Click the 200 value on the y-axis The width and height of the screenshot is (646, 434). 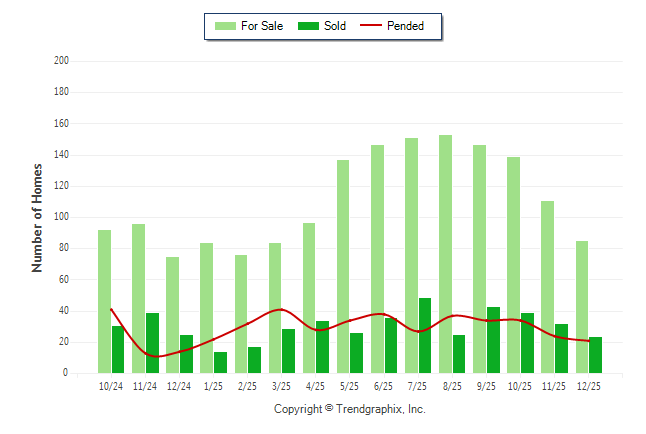[61, 61]
